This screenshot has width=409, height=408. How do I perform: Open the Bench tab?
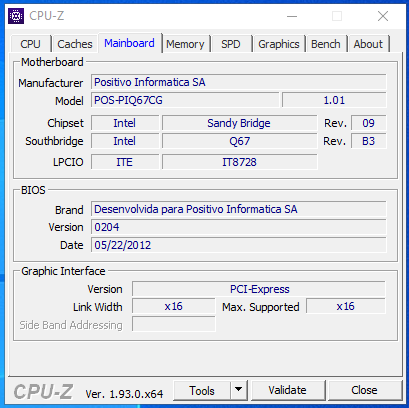[x=326, y=44]
